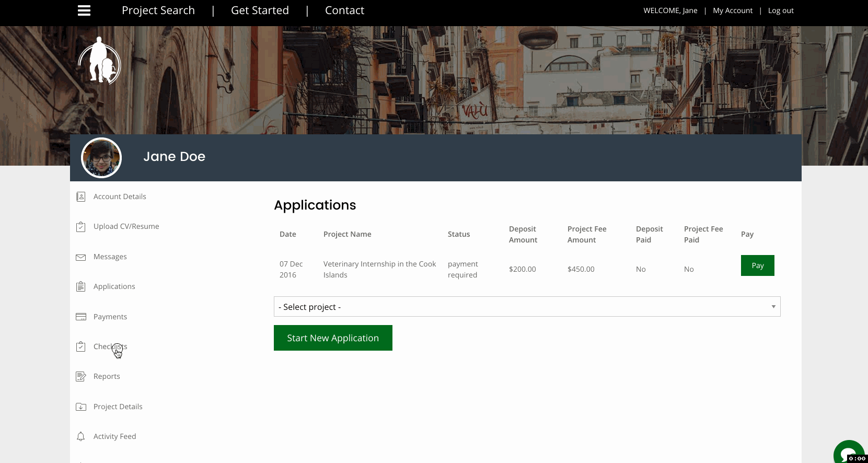Screen dimensions: 868x463
Task: Click Start New Application button
Action: coord(333,338)
